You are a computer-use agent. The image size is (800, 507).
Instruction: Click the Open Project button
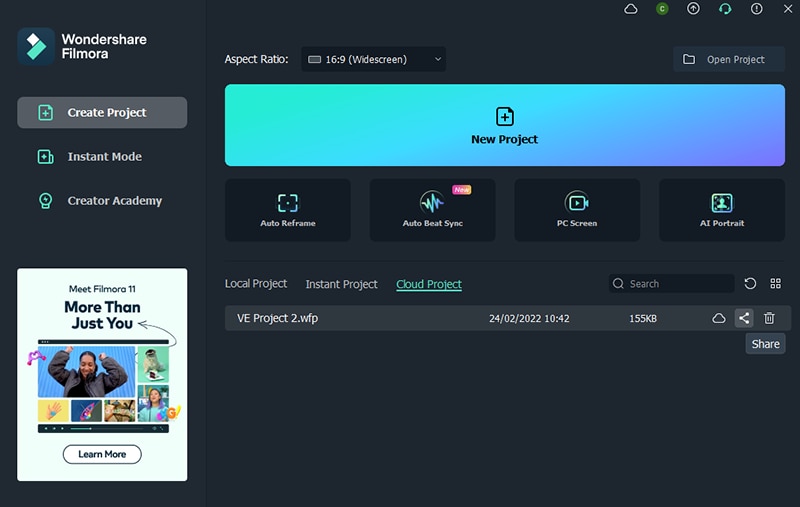729,59
